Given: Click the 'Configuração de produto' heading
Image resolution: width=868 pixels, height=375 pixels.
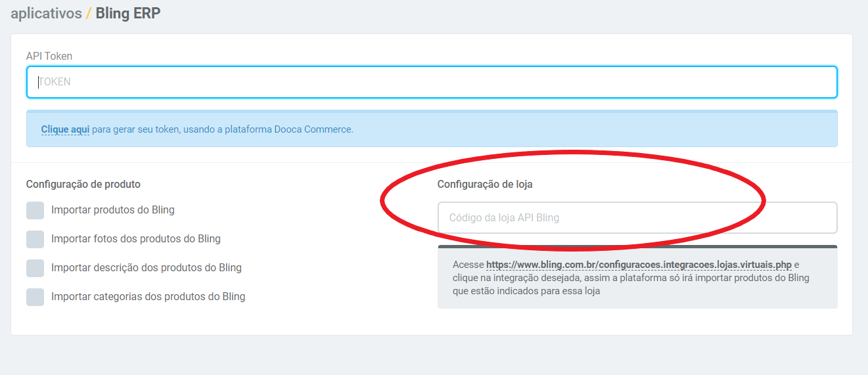Looking at the screenshot, I should point(83,185).
